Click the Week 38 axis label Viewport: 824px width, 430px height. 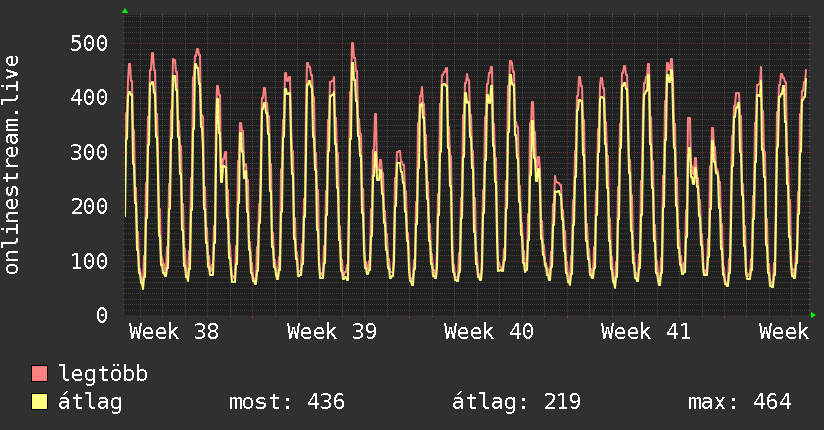(174, 332)
